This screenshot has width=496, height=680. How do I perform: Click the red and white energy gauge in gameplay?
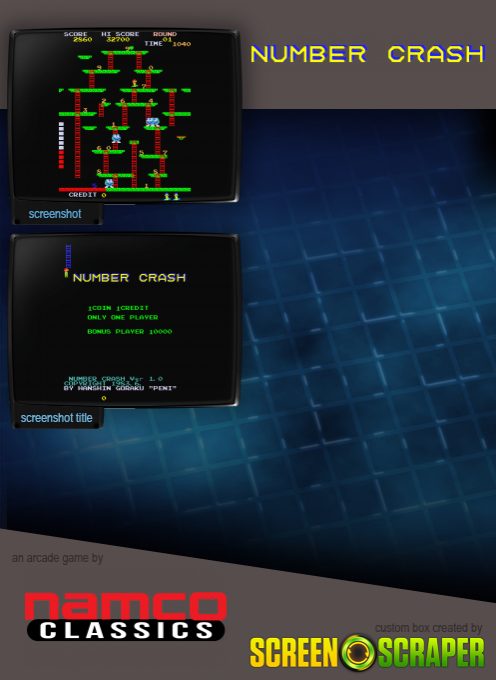[x=61, y=145]
